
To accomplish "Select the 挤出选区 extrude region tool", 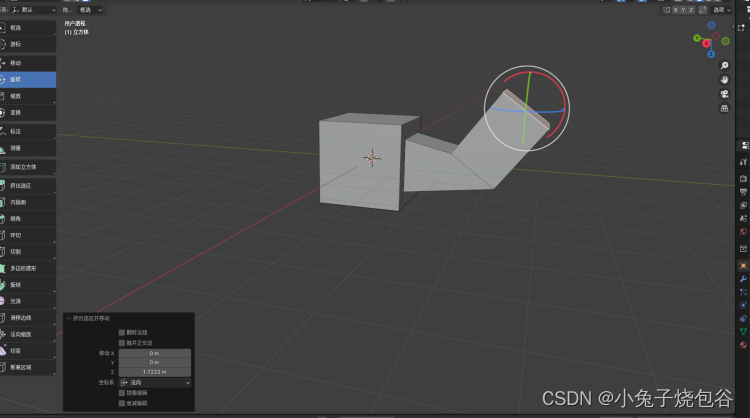I will point(28,186).
